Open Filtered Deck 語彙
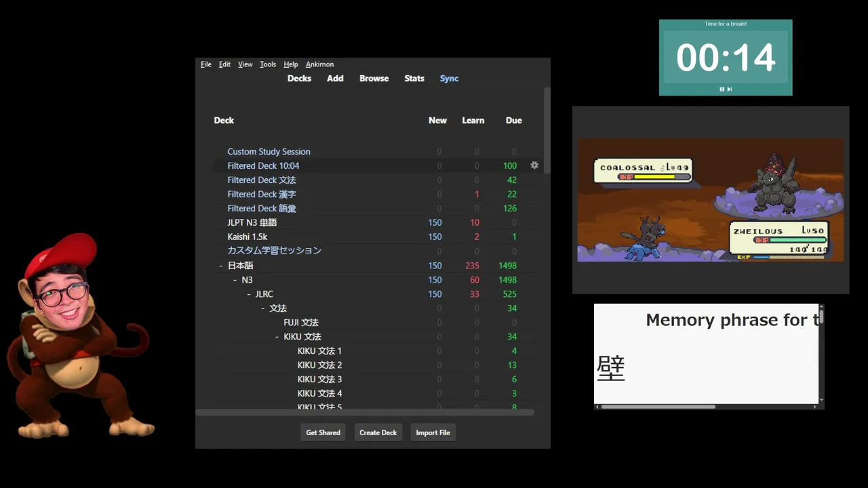The width and height of the screenshot is (868, 488). tap(262, 209)
